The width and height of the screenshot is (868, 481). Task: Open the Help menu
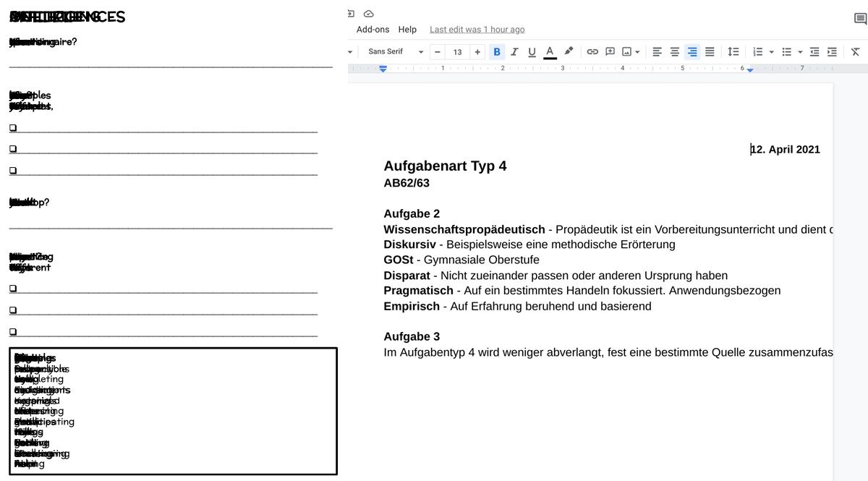click(407, 30)
